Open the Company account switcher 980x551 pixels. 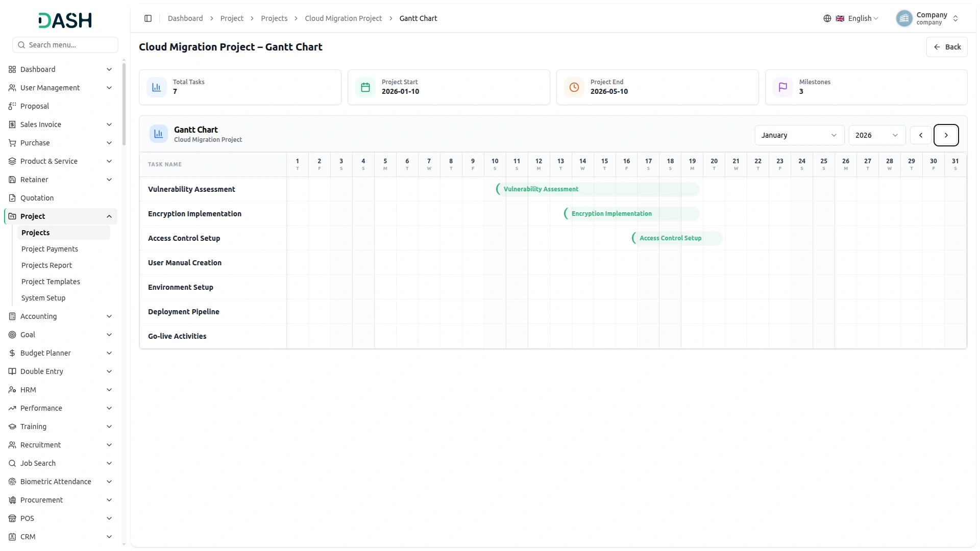928,18
